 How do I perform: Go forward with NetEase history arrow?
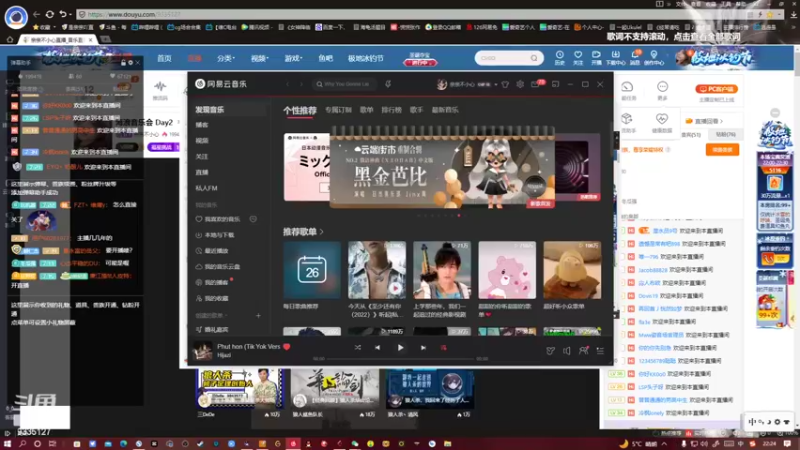point(301,84)
